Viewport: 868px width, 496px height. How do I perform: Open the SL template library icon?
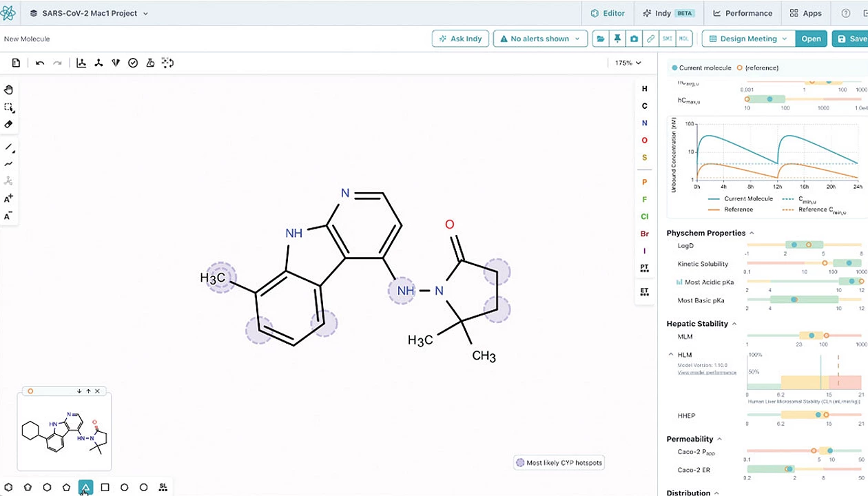tap(163, 487)
